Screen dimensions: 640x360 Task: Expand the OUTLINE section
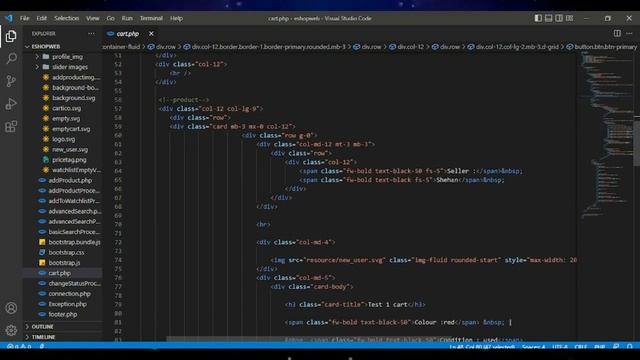(42, 327)
